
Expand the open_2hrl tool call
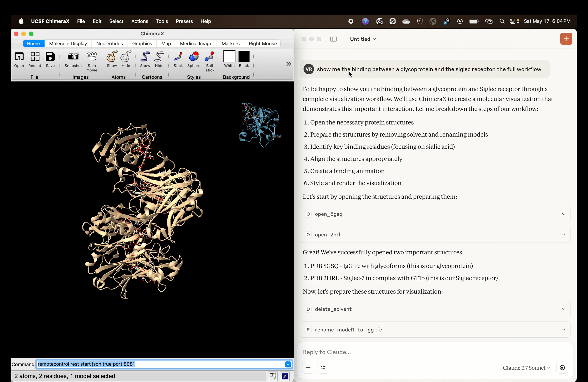click(435, 235)
